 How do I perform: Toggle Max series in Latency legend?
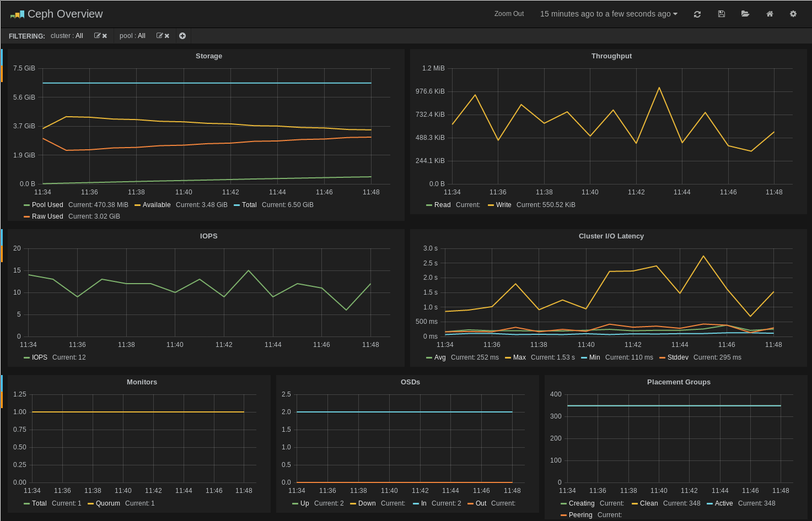[519, 357]
